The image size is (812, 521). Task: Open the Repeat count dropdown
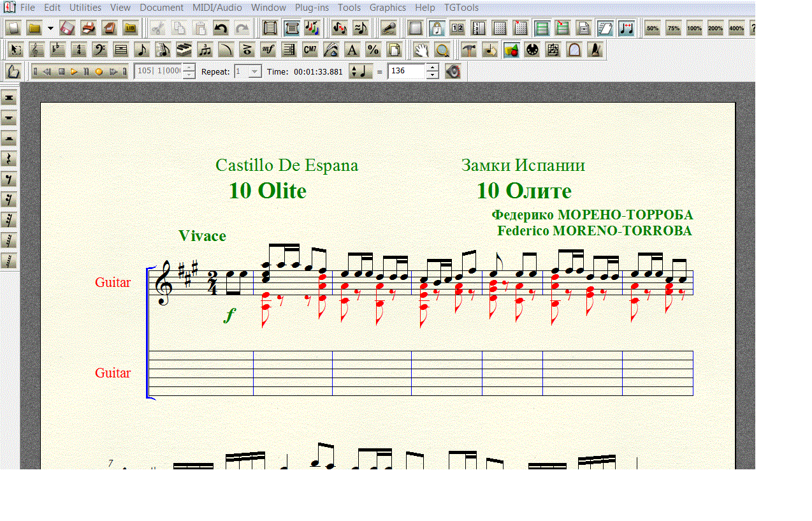click(x=255, y=71)
